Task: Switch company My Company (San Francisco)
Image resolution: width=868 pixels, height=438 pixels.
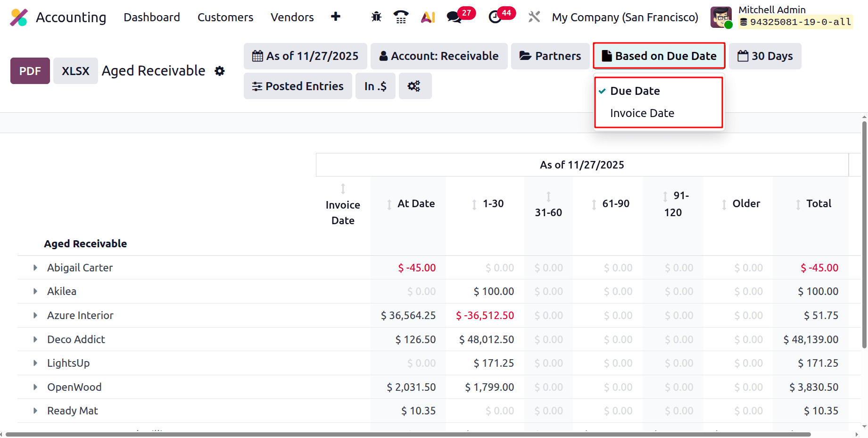Action: (x=625, y=17)
